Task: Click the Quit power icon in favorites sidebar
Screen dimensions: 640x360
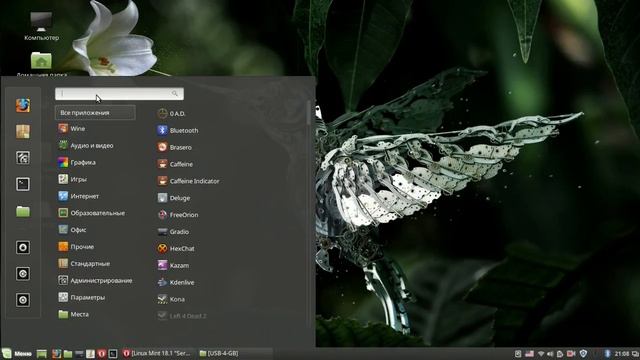Action: coord(23,300)
